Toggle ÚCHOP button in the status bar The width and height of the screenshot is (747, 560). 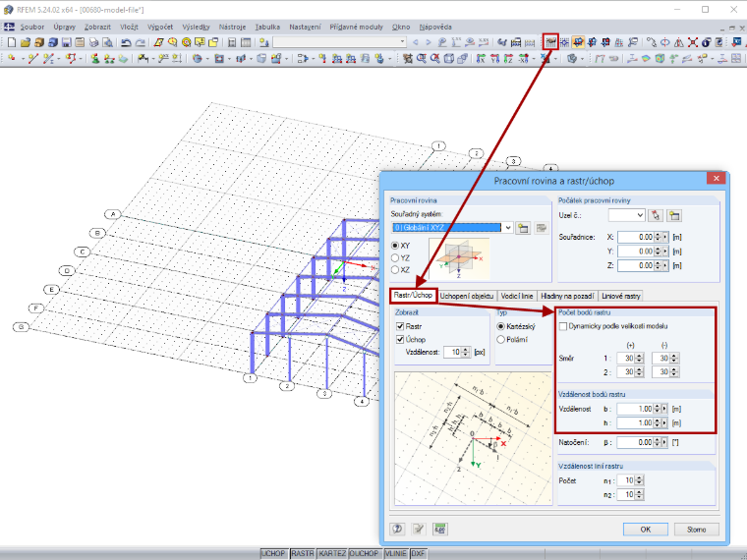click(x=273, y=553)
